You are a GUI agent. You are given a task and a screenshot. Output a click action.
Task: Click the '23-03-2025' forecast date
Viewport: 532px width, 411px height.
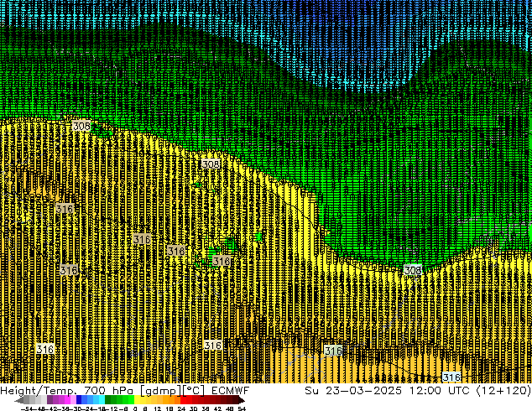[x=363, y=391]
